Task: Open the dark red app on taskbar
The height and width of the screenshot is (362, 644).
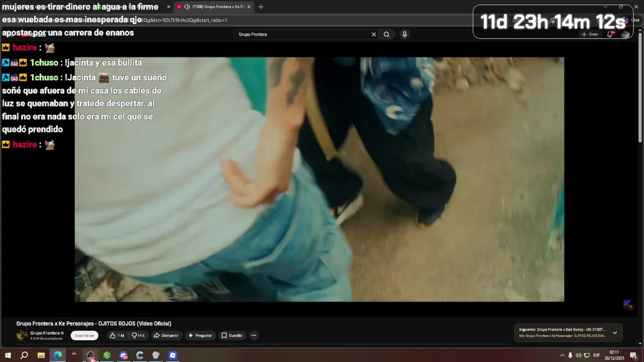Action: point(74,354)
